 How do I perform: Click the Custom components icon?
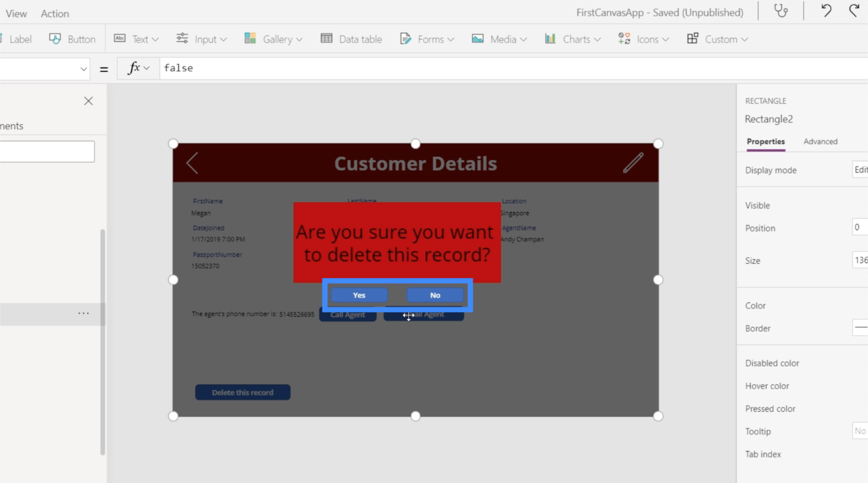click(x=692, y=38)
